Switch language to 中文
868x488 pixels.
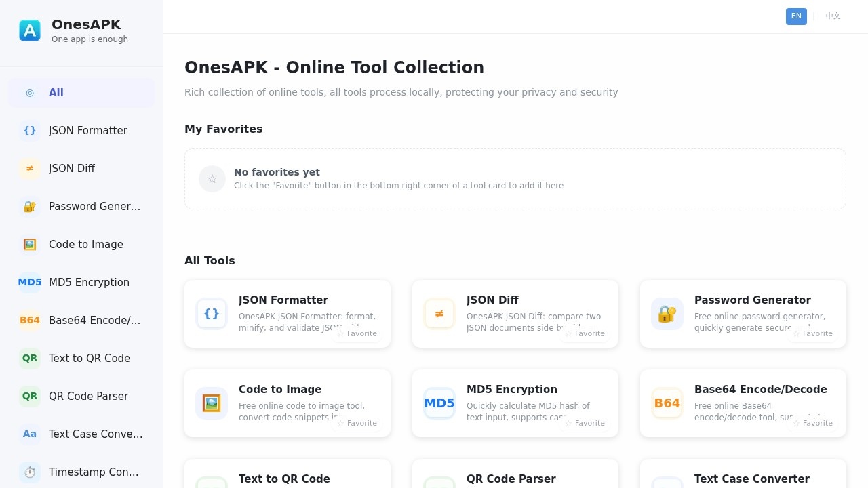point(833,16)
